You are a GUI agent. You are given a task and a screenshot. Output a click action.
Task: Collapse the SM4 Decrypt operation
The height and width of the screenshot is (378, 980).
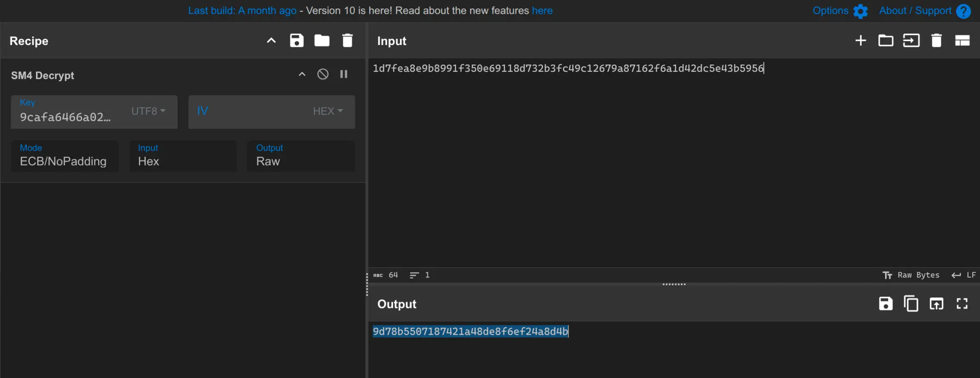pos(302,74)
